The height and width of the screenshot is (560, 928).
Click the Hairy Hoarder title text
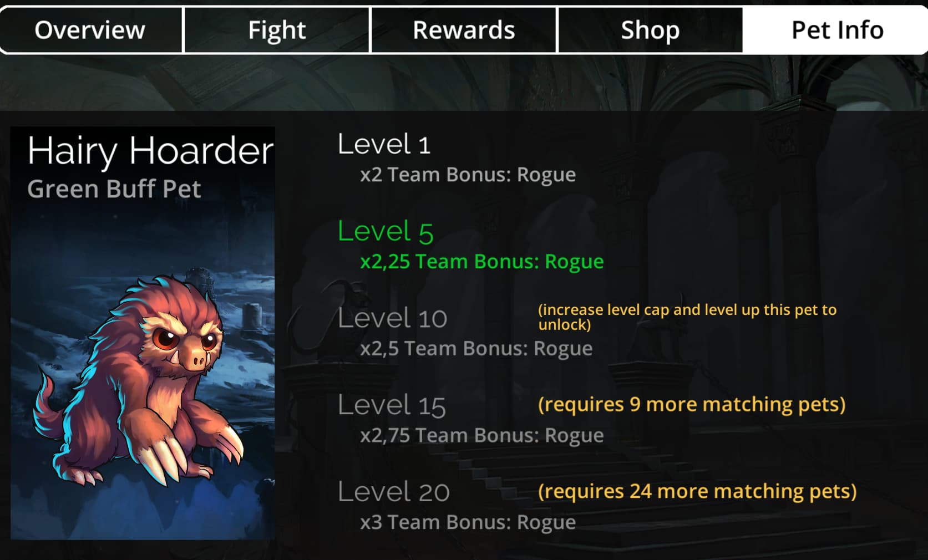150,150
